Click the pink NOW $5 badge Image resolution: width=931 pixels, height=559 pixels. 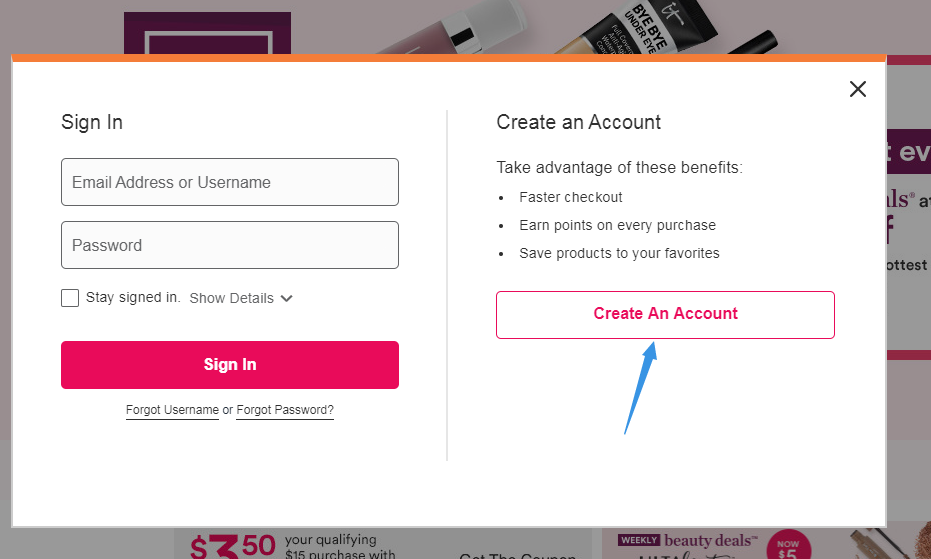click(x=788, y=545)
